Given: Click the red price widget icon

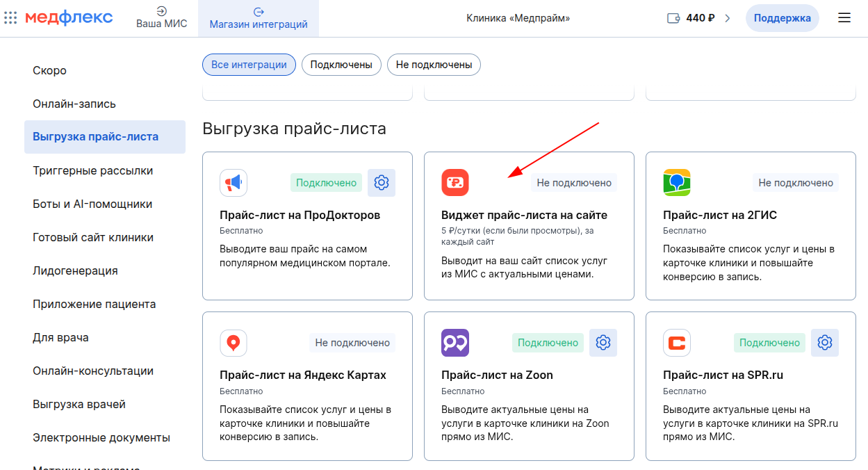Looking at the screenshot, I should tap(455, 183).
